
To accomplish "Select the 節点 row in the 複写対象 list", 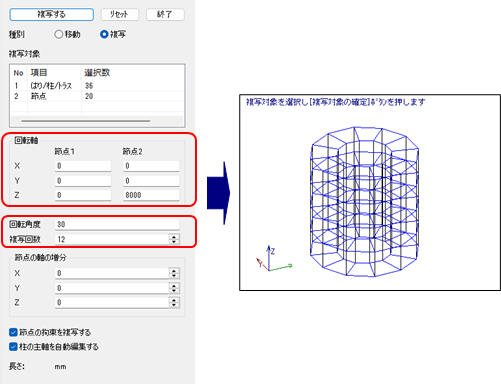I will tap(97, 96).
